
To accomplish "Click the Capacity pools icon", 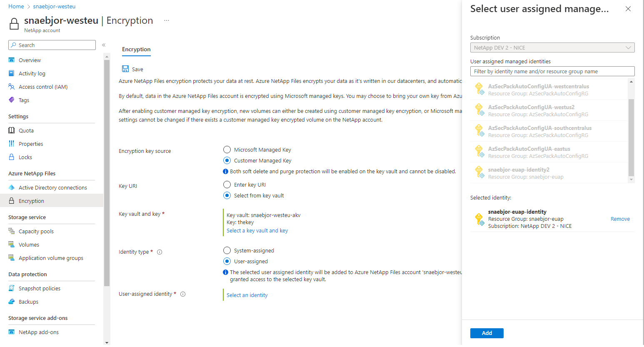I will point(12,231).
